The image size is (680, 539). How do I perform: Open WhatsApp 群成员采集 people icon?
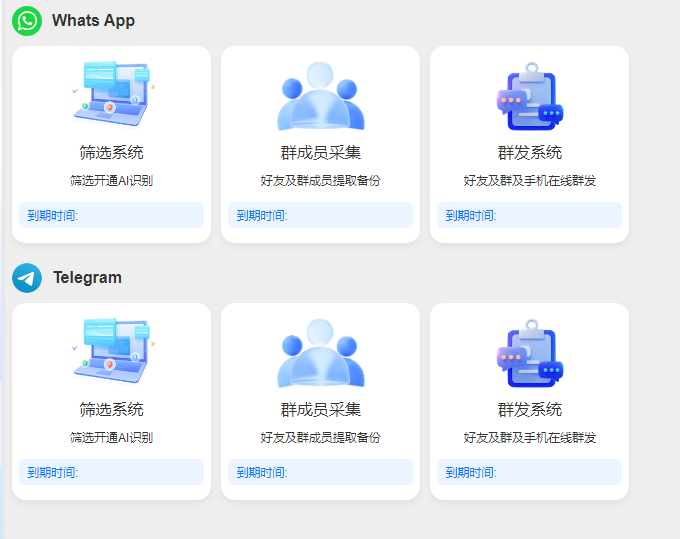click(320, 96)
